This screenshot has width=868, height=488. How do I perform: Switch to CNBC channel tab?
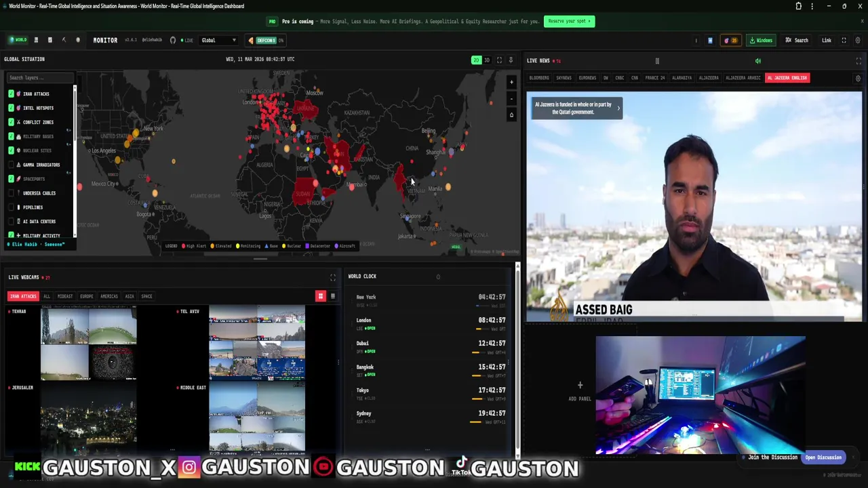coord(619,78)
